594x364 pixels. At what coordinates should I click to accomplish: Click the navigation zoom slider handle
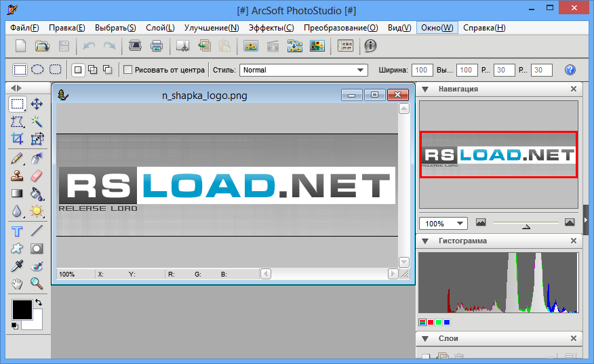click(526, 226)
